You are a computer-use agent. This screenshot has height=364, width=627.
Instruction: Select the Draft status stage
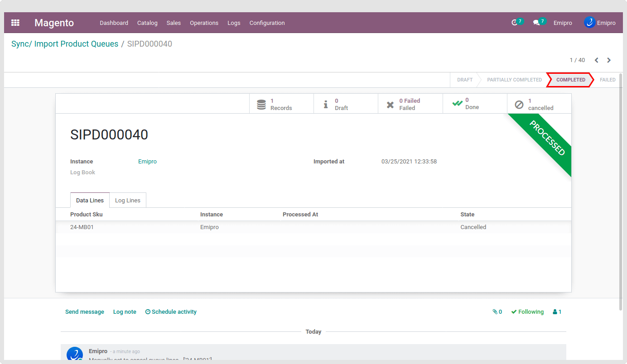click(x=465, y=80)
